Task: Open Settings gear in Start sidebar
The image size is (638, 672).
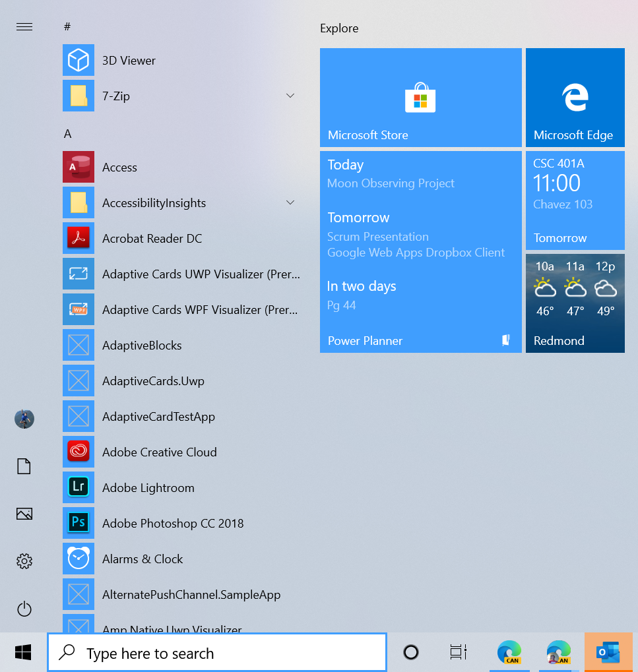Action: tap(24, 561)
